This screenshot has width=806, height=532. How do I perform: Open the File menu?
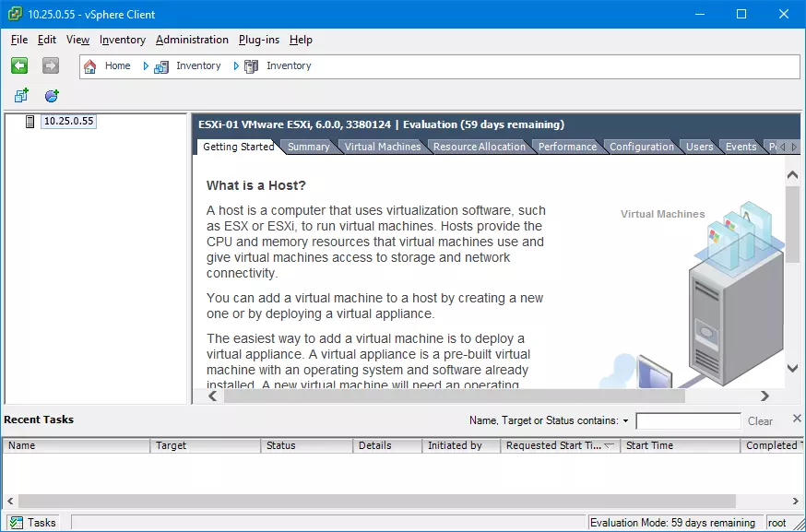(19, 40)
